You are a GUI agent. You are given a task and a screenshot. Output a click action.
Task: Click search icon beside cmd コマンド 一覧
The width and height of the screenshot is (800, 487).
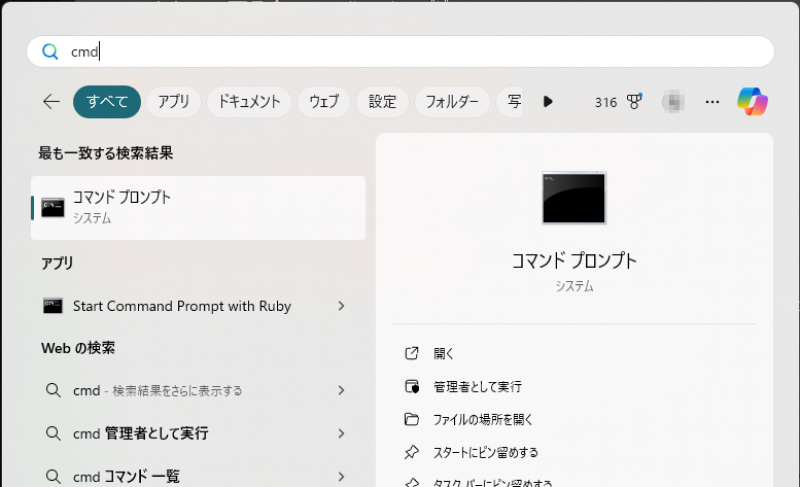(x=53, y=477)
